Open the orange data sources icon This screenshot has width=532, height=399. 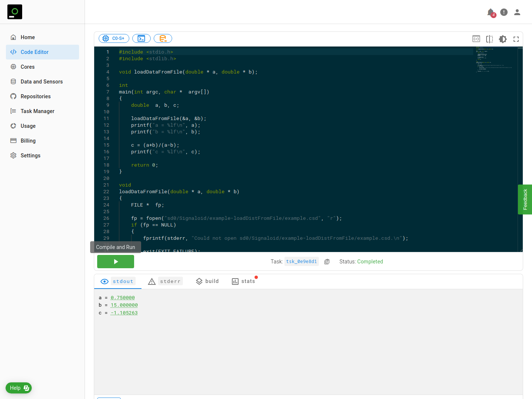[x=163, y=38]
